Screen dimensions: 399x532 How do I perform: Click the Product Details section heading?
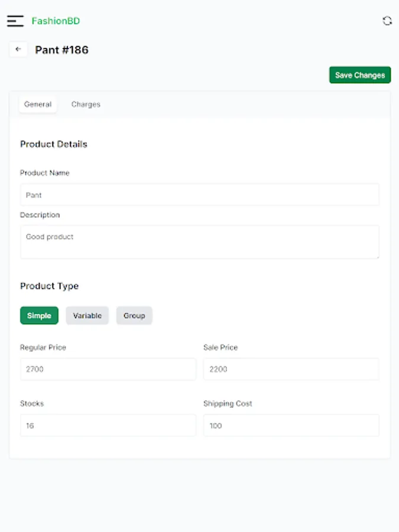tap(53, 144)
